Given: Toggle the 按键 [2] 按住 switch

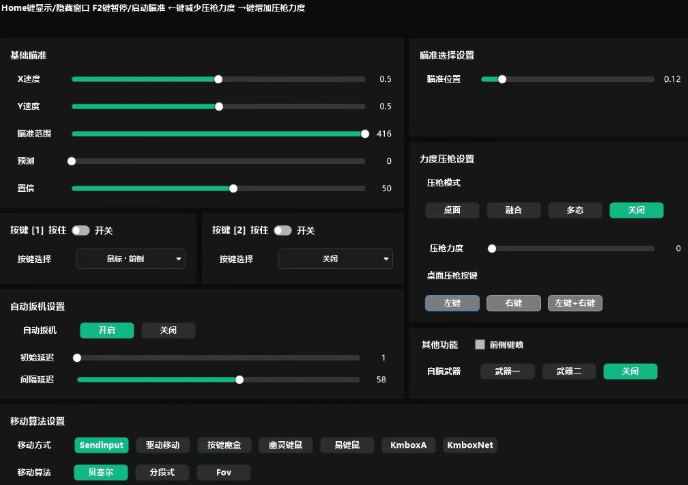Looking at the screenshot, I should pyautogui.click(x=282, y=230).
